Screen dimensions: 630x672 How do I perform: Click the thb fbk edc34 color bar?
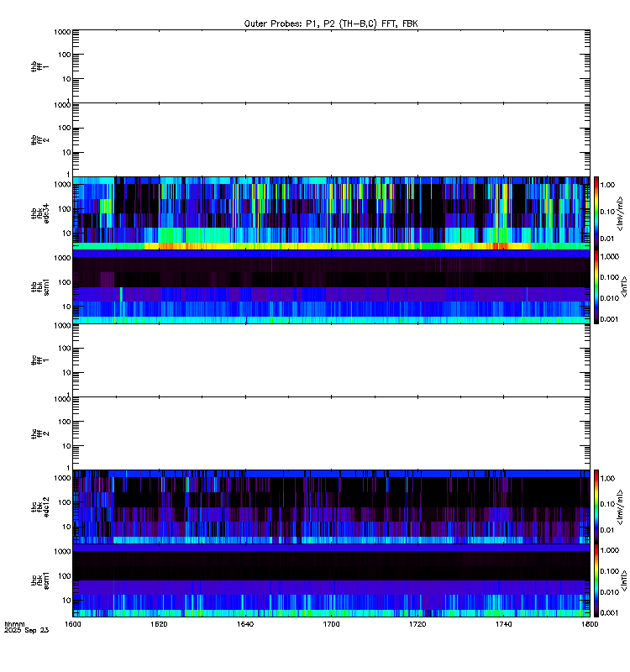[596, 213]
